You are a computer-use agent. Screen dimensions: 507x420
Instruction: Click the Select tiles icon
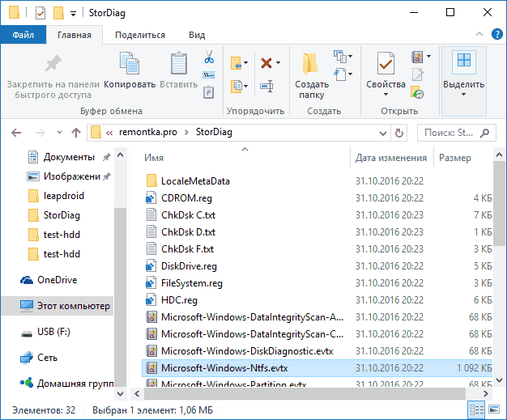coord(464,61)
